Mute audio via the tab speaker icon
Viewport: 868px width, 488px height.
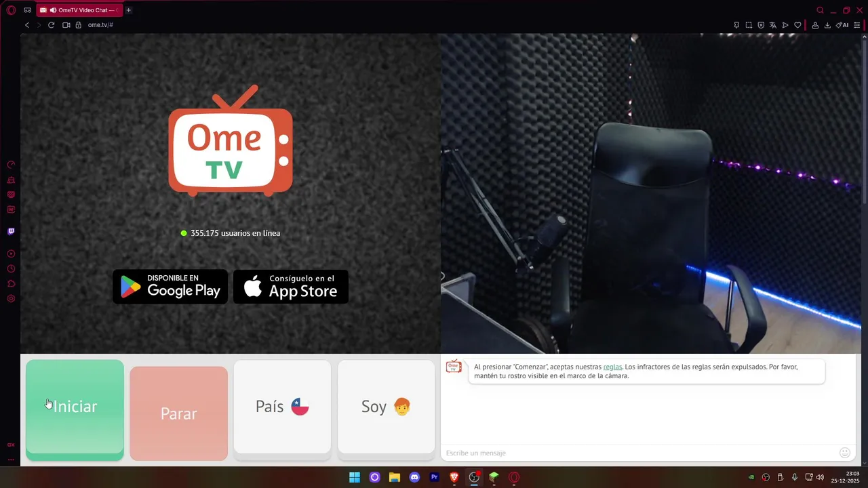coord(53,10)
